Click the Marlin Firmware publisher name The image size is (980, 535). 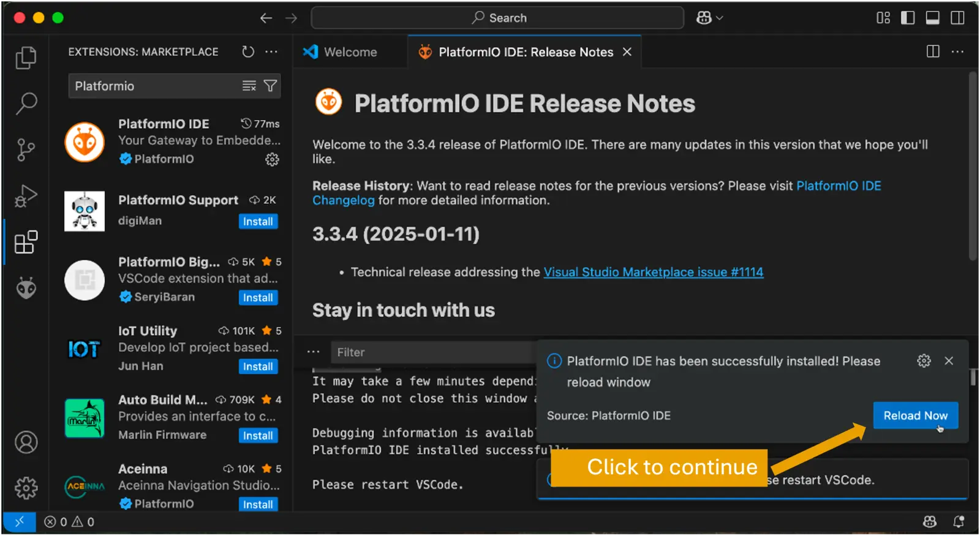[162, 434]
